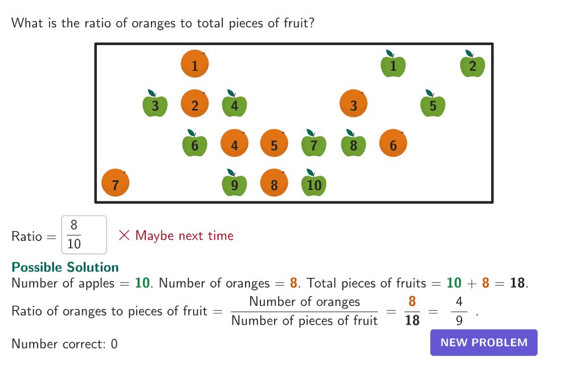Click green apple number 7
Screen dimensions: 588x368
click(x=314, y=145)
